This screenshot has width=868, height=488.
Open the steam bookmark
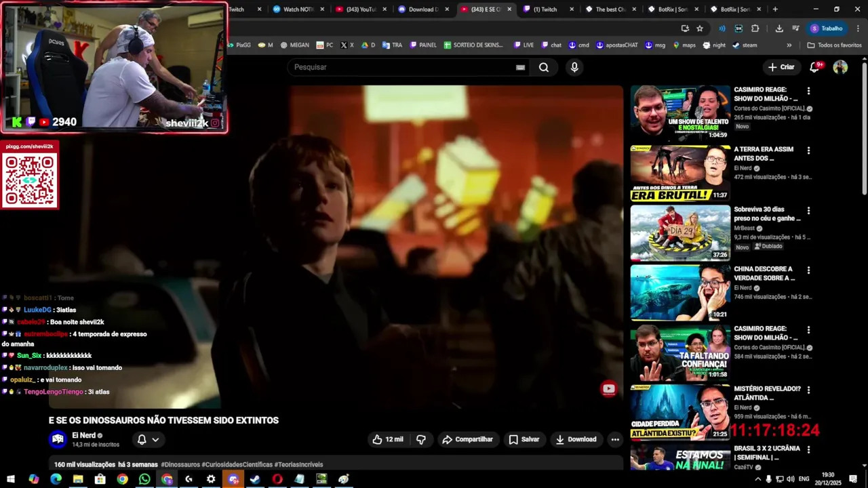[x=744, y=45]
